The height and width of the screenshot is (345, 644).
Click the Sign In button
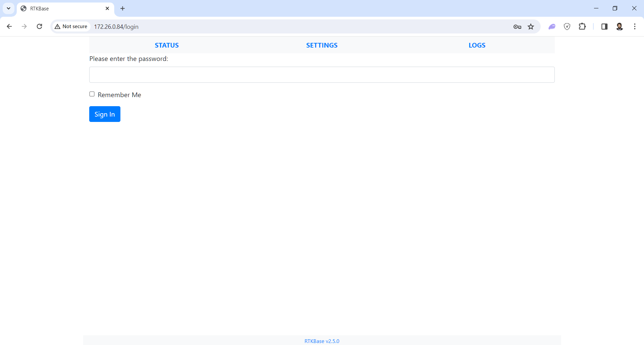(x=105, y=114)
